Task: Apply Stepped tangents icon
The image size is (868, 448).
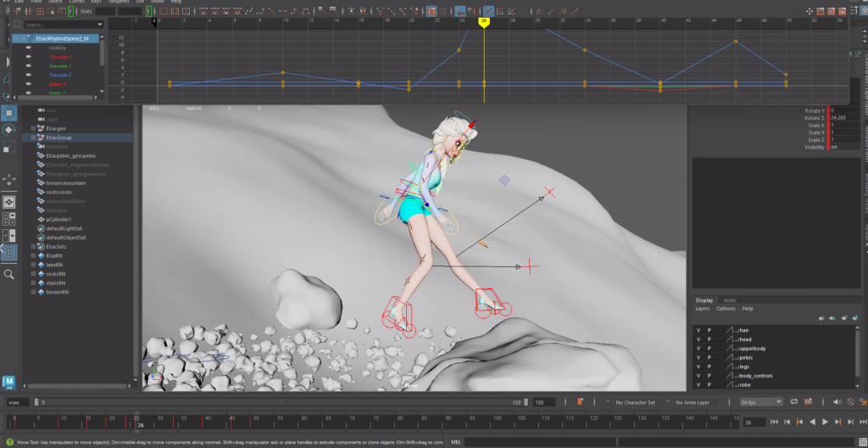Action: 294,11
